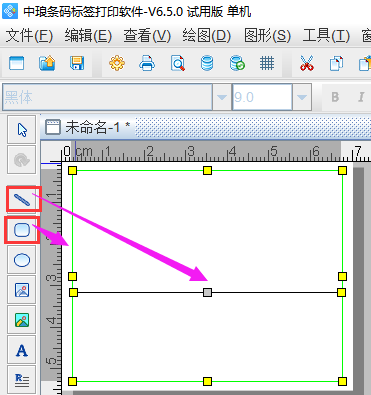371x395 pixels.
Task: Click the Copy icon
Action: pyautogui.click(x=336, y=63)
